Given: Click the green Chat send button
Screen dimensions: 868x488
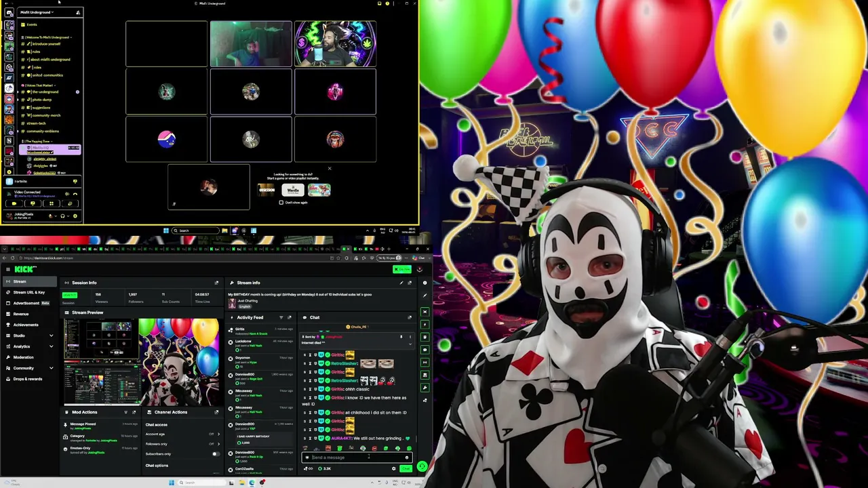Looking at the screenshot, I should tap(406, 469).
